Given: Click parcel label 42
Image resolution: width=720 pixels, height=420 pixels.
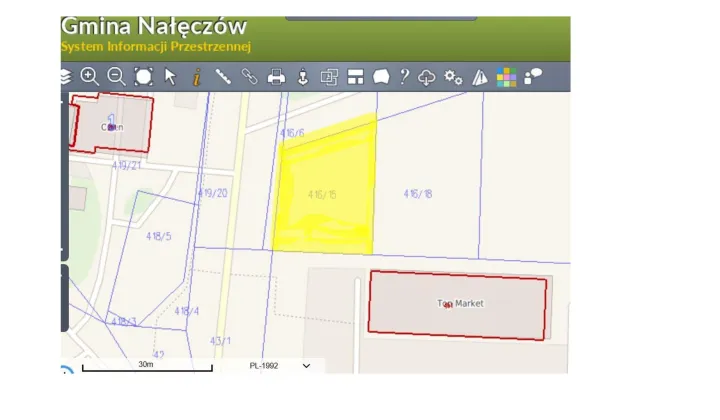Looking at the screenshot, I should point(158,355).
